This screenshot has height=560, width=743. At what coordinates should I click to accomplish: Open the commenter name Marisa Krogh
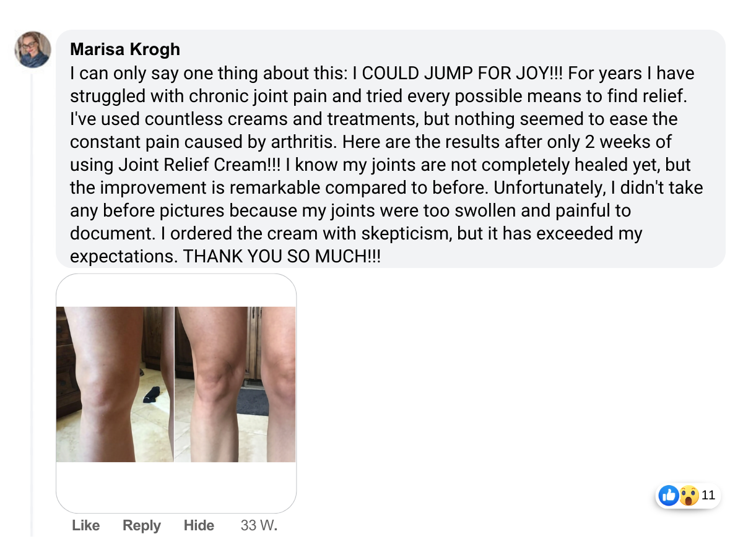click(x=125, y=49)
